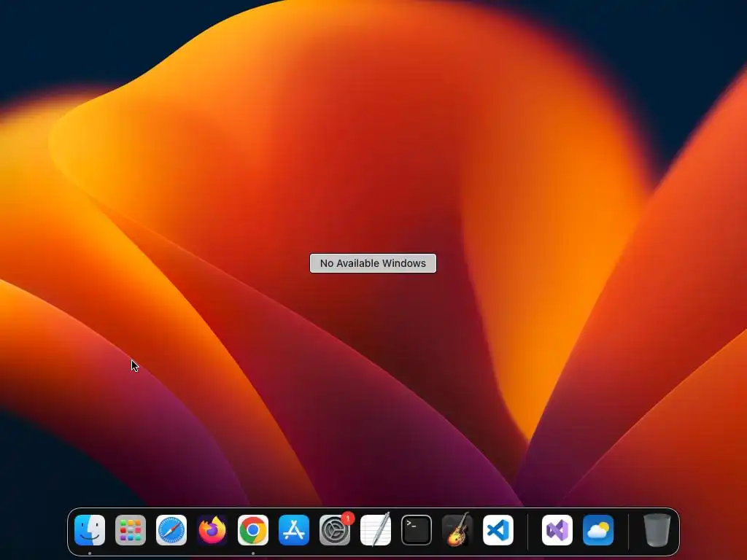The height and width of the screenshot is (560, 747).
Task: Open GarageBand guitar icon
Action: (457, 530)
